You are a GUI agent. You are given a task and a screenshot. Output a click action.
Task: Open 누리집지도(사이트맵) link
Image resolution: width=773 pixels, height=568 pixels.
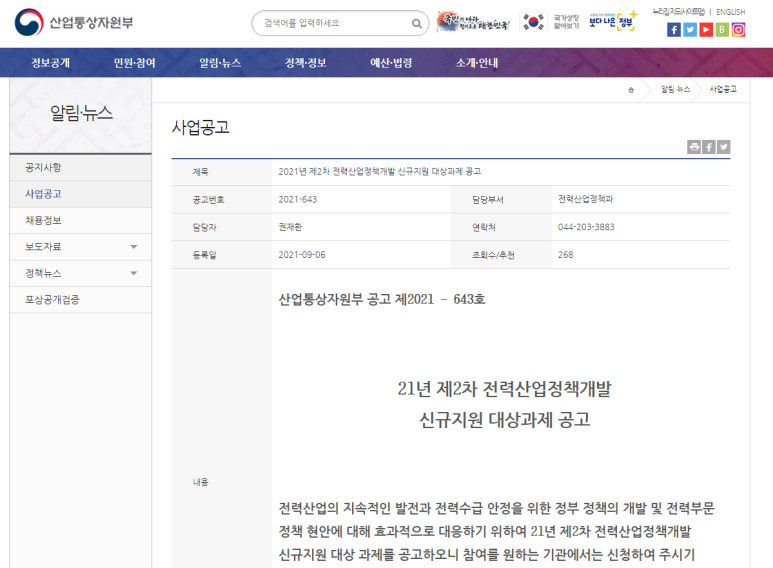tap(678, 11)
